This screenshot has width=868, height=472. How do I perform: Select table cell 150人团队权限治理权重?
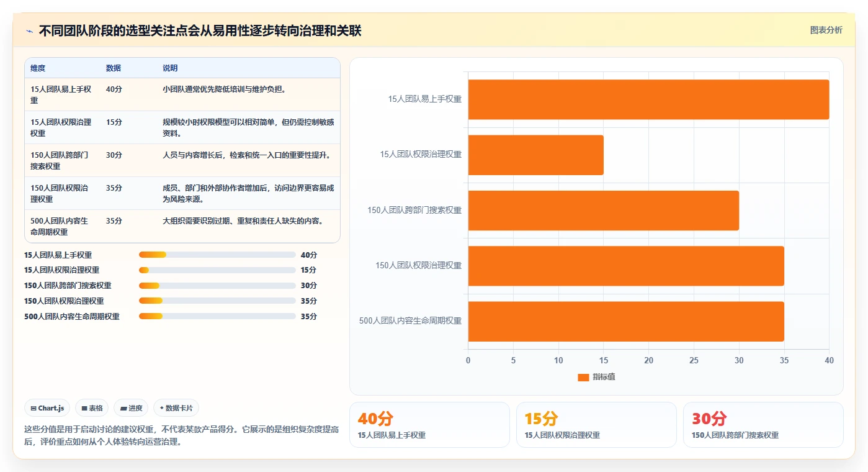point(61,193)
